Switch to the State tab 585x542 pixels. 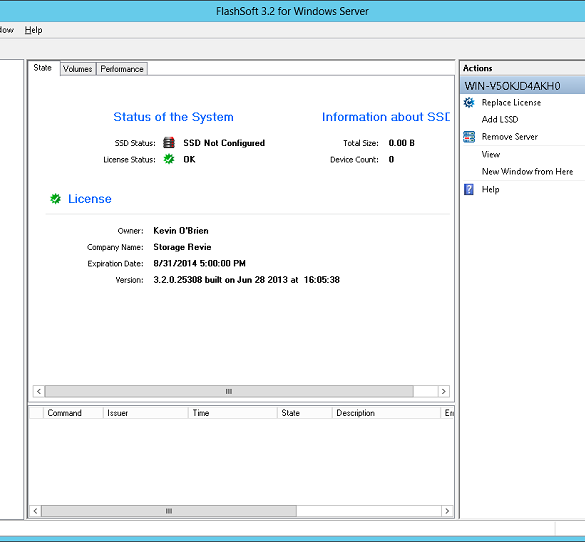tap(43, 68)
